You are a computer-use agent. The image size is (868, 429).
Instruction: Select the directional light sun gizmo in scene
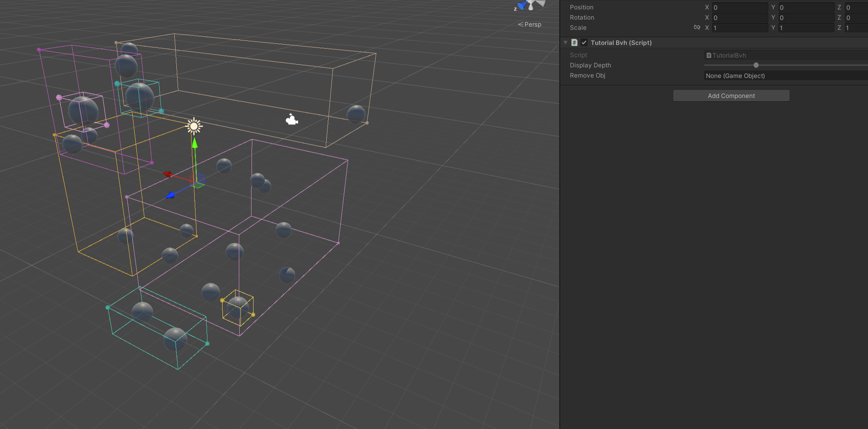(194, 127)
